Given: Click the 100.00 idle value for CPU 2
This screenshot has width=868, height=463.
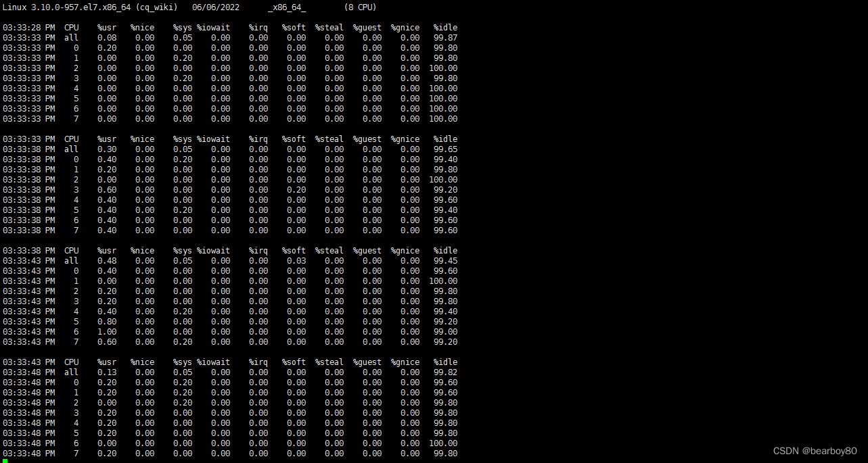Looking at the screenshot, I should (444, 68).
